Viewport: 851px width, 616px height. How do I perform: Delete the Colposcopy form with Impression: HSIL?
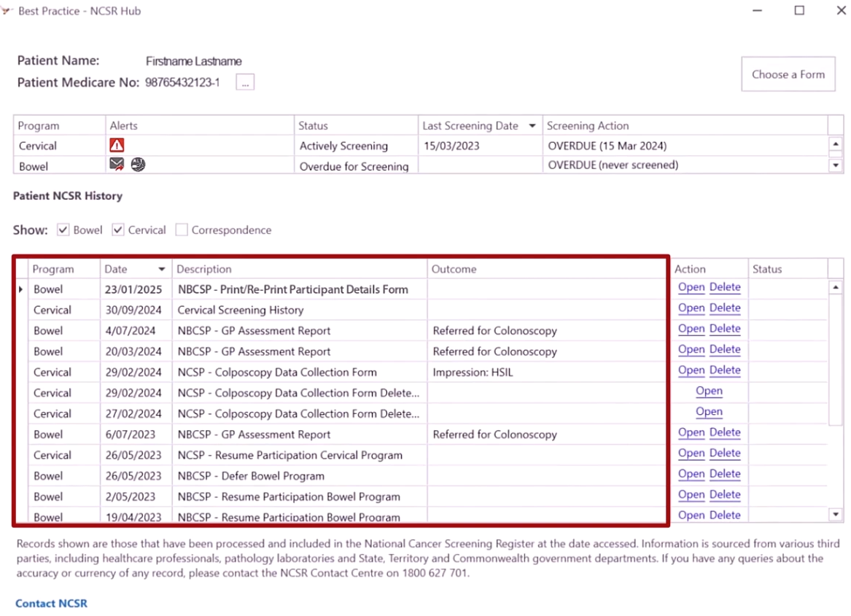(x=725, y=370)
